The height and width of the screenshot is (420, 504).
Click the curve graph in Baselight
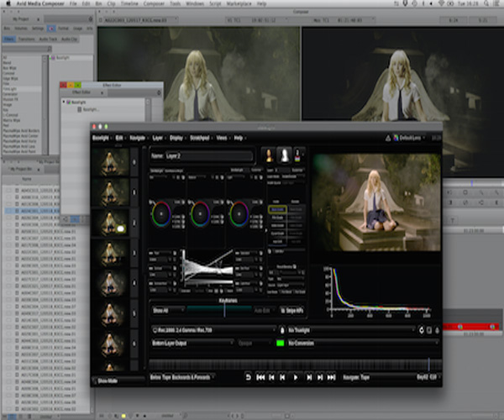click(x=208, y=268)
